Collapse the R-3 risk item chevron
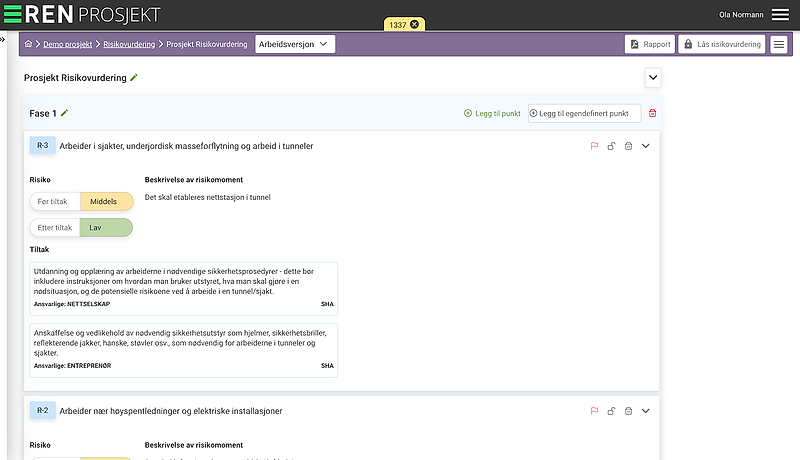The width and height of the screenshot is (800, 460). pyautogui.click(x=645, y=146)
